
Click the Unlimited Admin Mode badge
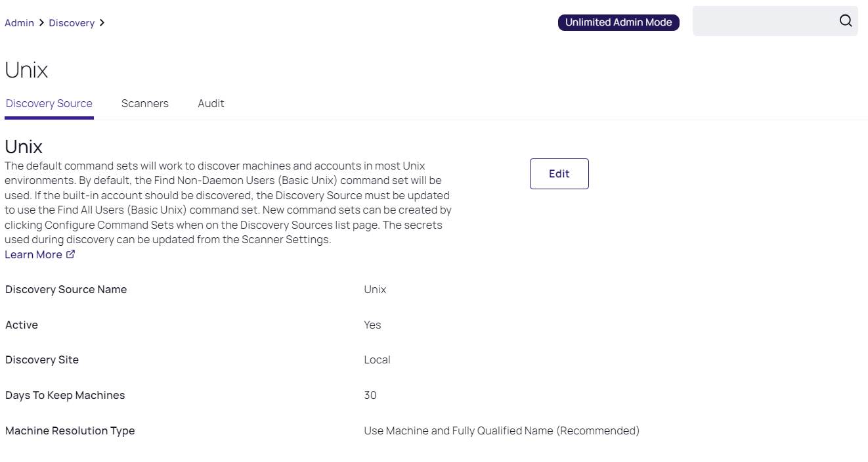(618, 22)
